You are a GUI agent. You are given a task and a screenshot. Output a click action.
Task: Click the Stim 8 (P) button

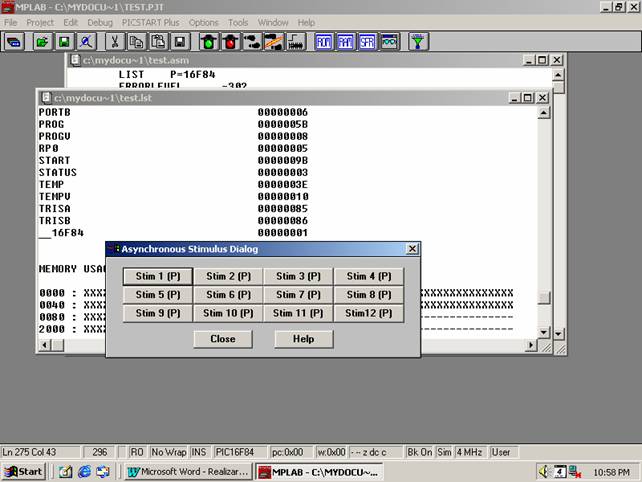click(x=368, y=295)
